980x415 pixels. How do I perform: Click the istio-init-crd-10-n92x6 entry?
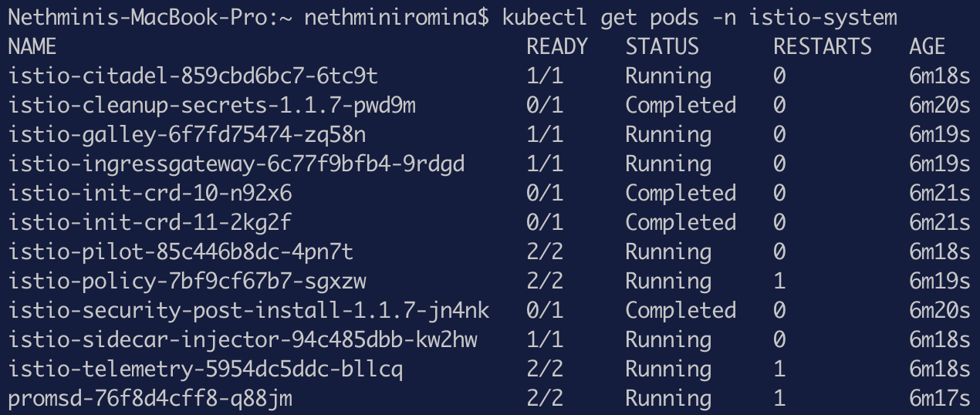coord(150,194)
